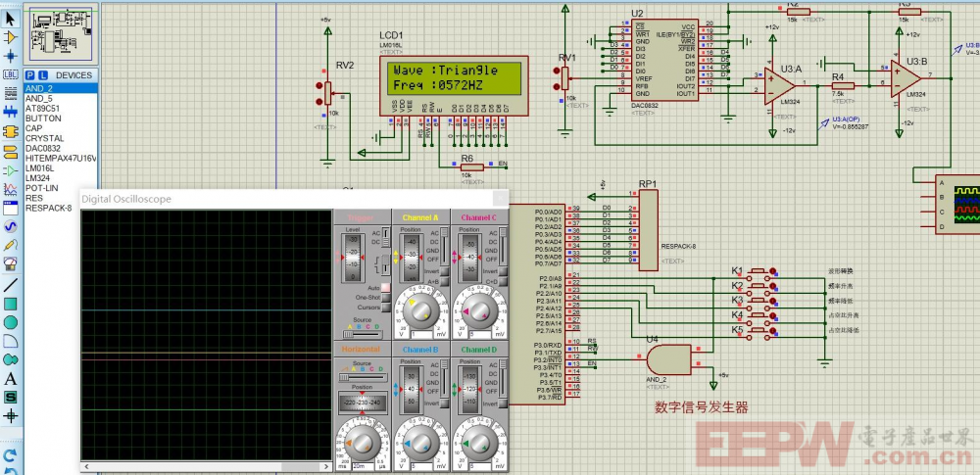Select the 2D Graphics Arc tool

[x=10, y=341]
